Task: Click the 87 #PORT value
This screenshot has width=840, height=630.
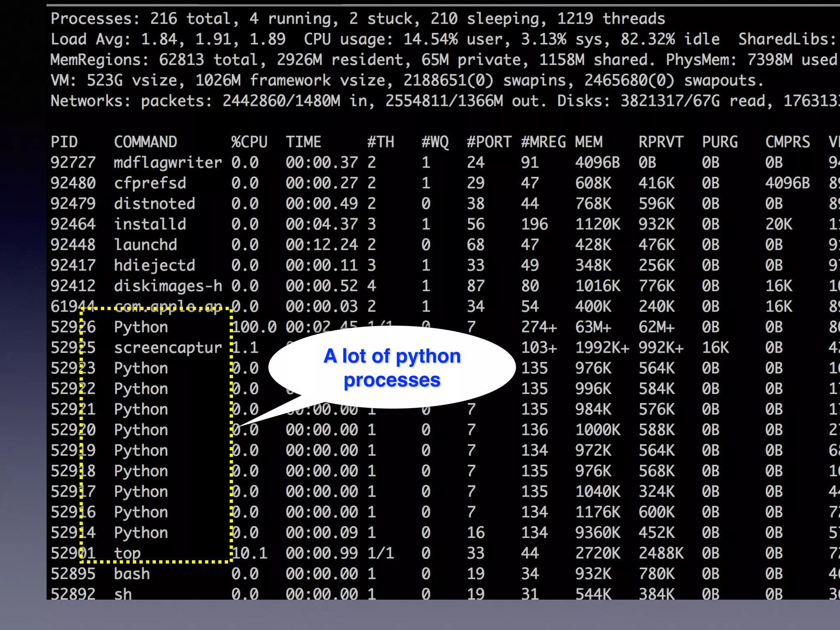Action: pyautogui.click(x=476, y=286)
